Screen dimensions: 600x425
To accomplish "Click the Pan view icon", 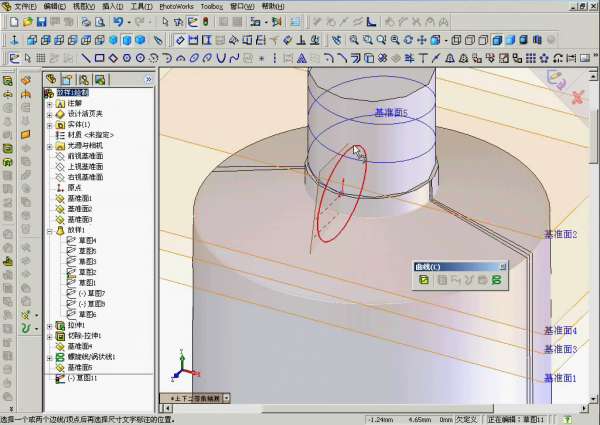I will click(x=424, y=40).
